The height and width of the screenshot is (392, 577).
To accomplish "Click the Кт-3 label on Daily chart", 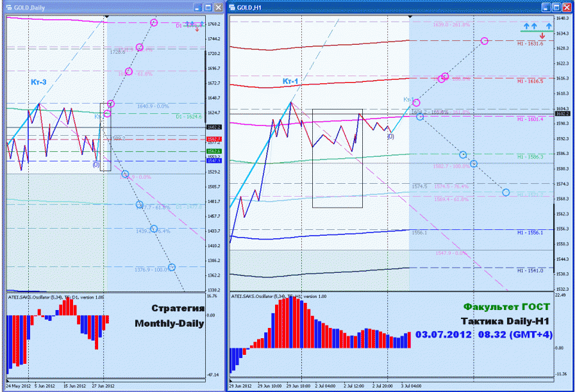I will click(x=38, y=82).
